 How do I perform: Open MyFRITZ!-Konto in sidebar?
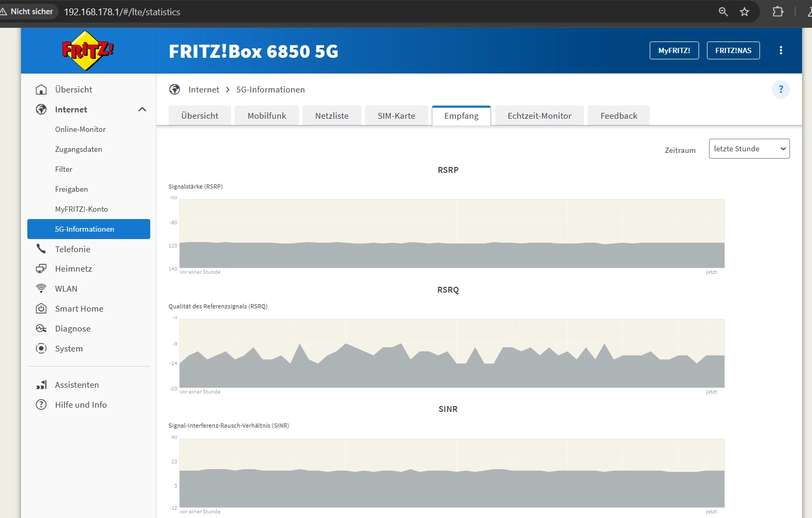coord(81,209)
